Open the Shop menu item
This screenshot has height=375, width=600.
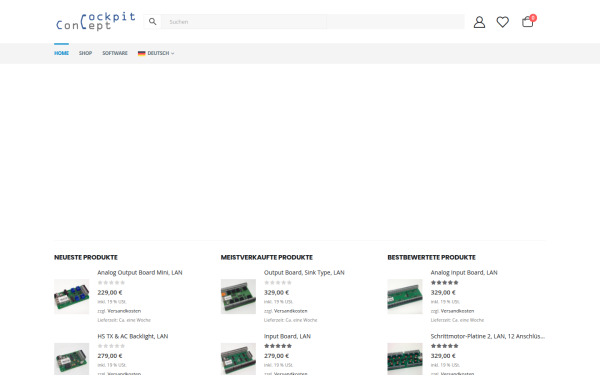85,53
